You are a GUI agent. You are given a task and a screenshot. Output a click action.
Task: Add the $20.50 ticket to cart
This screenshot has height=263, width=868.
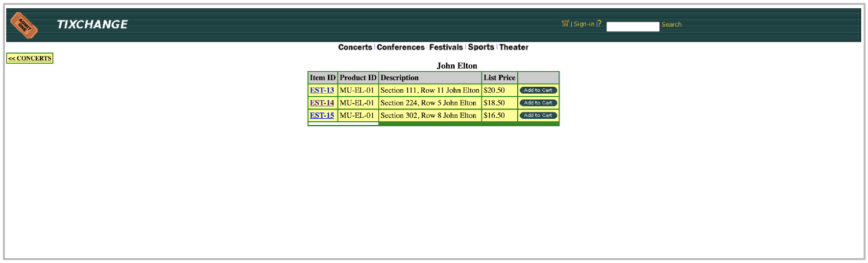[538, 90]
